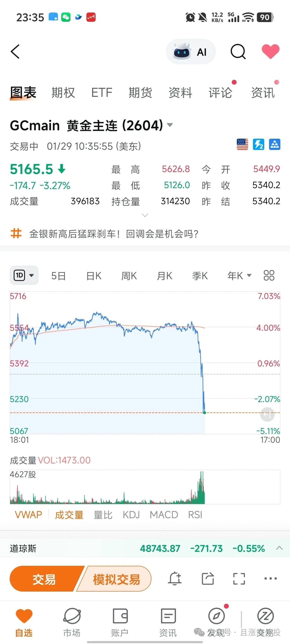Tap the 模拟交易 button
Image resolution: width=290 pixels, height=644 pixels.
[116, 579]
